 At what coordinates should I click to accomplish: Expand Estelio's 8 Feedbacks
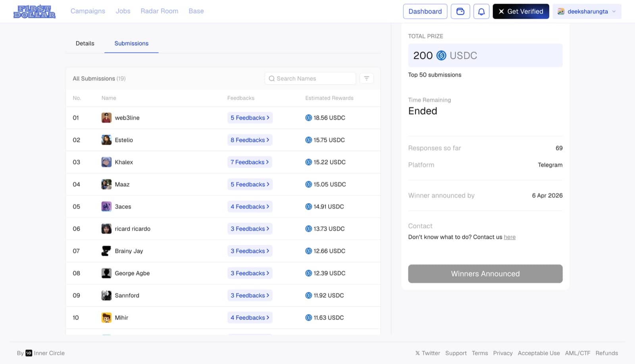(250, 140)
